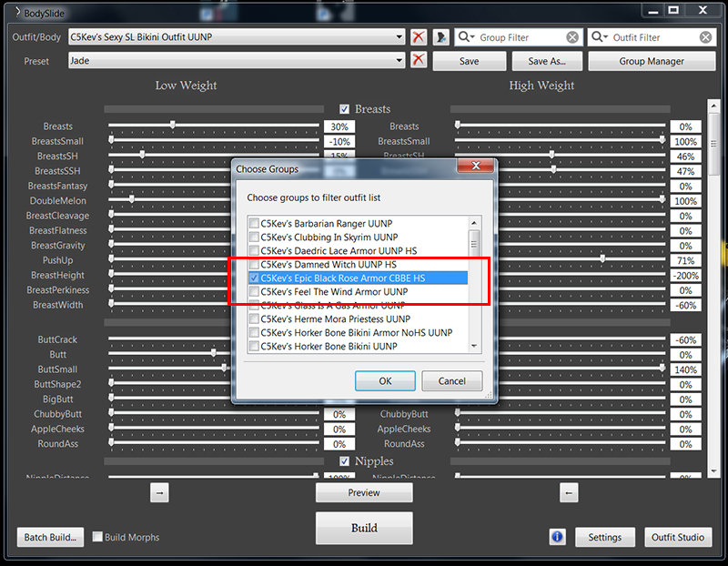Viewport: 728px width, 566px height.
Task: Check C5Kev's Horker Bone Bikini Armor NoHS UUNP
Action: coord(254,332)
